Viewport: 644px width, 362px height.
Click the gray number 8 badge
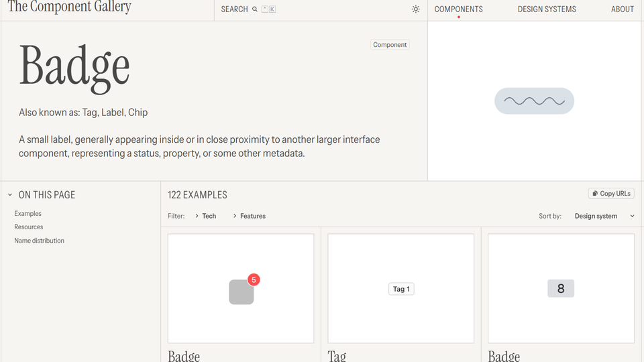tap(561, 289)
